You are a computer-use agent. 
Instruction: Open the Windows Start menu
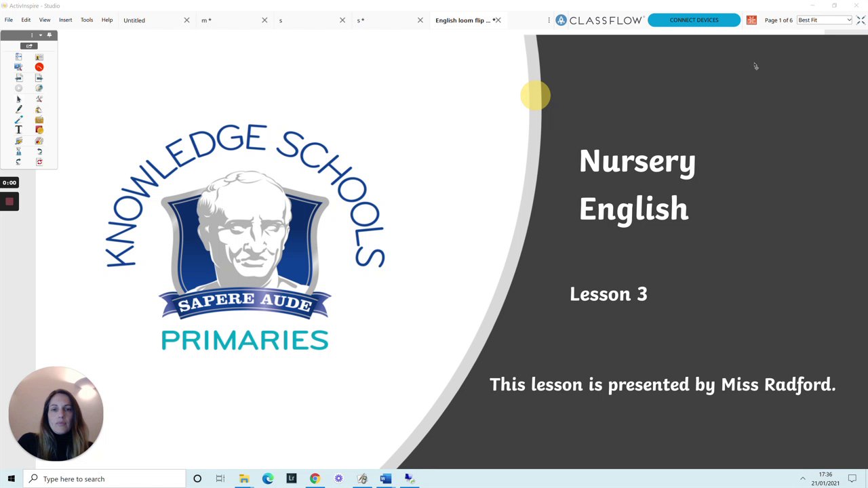pos(11,479)
